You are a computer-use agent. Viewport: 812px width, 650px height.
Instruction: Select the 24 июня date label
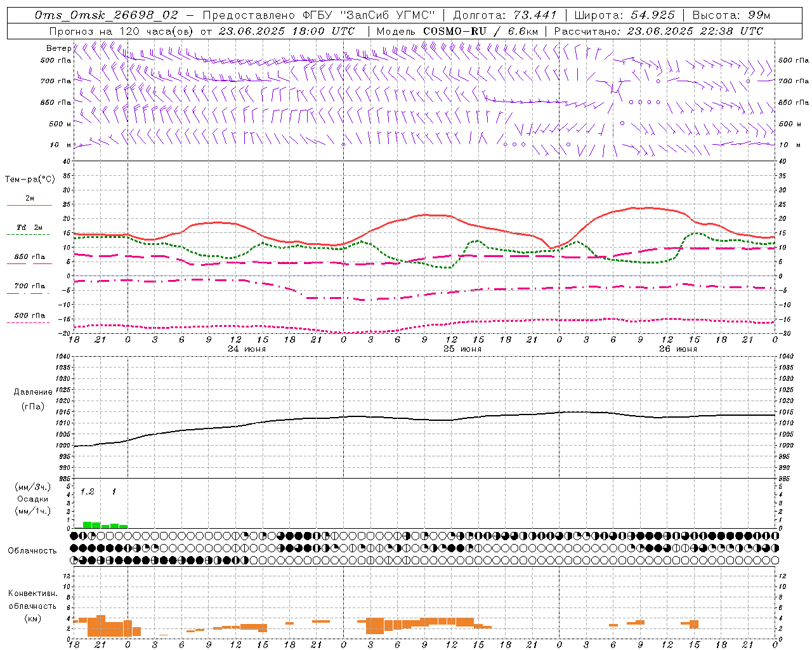point(247,349)
